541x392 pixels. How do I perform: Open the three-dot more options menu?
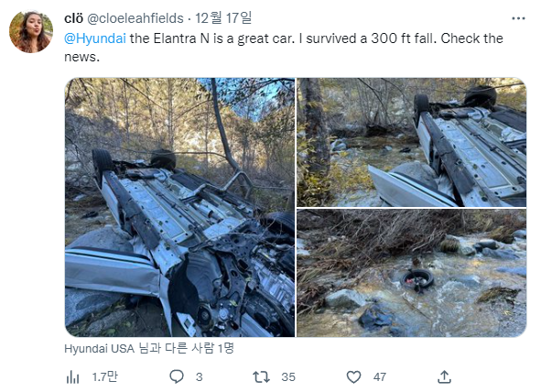(x=518, y=18)
